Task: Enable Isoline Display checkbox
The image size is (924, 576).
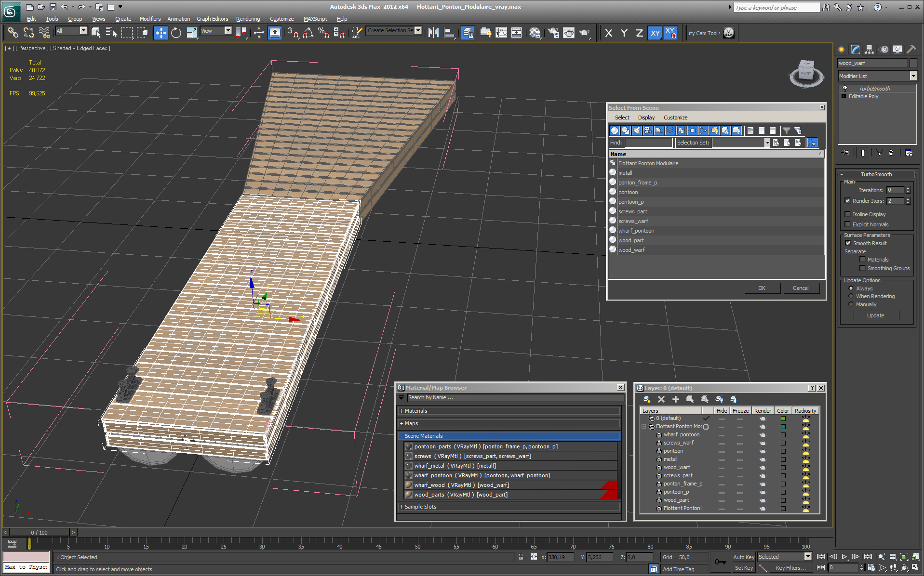Action: point(847,214)
